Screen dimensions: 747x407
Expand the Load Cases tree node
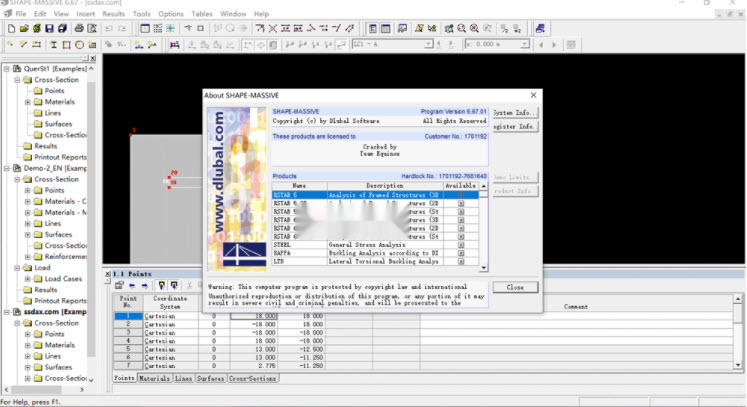point(28,279)
